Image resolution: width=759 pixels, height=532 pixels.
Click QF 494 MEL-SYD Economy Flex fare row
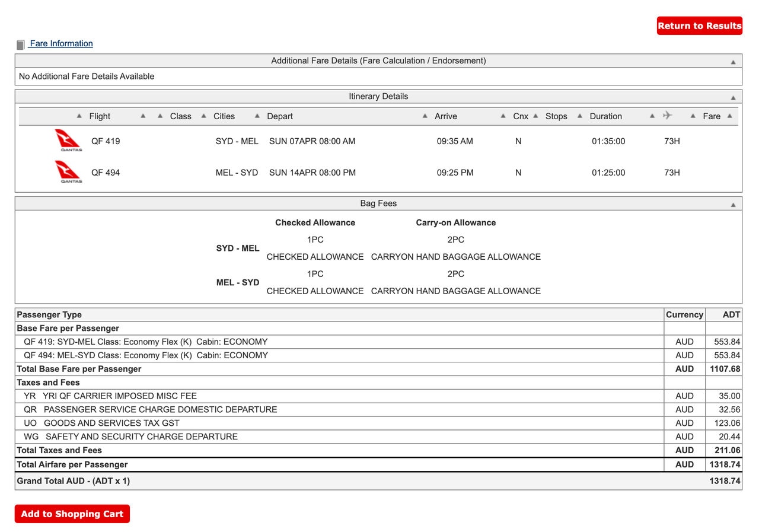pyautogui.click(x=378, y=355)
